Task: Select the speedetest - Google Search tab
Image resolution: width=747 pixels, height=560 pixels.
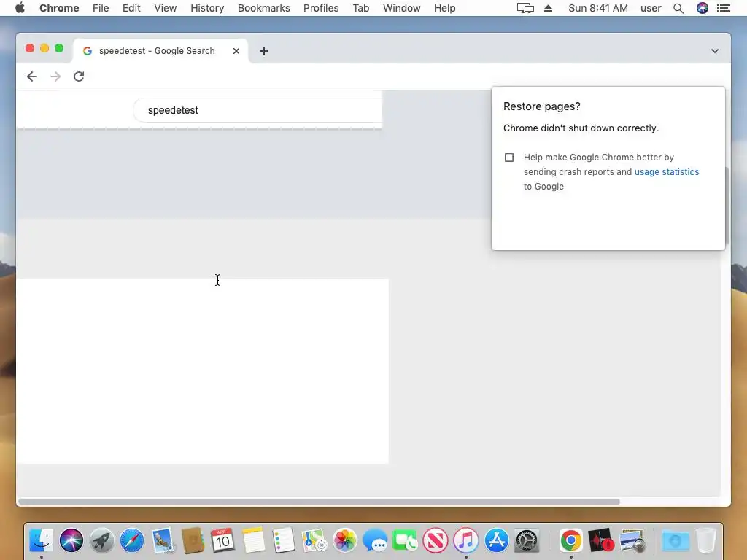Action: pyautogui.click(x=160, y=51)
